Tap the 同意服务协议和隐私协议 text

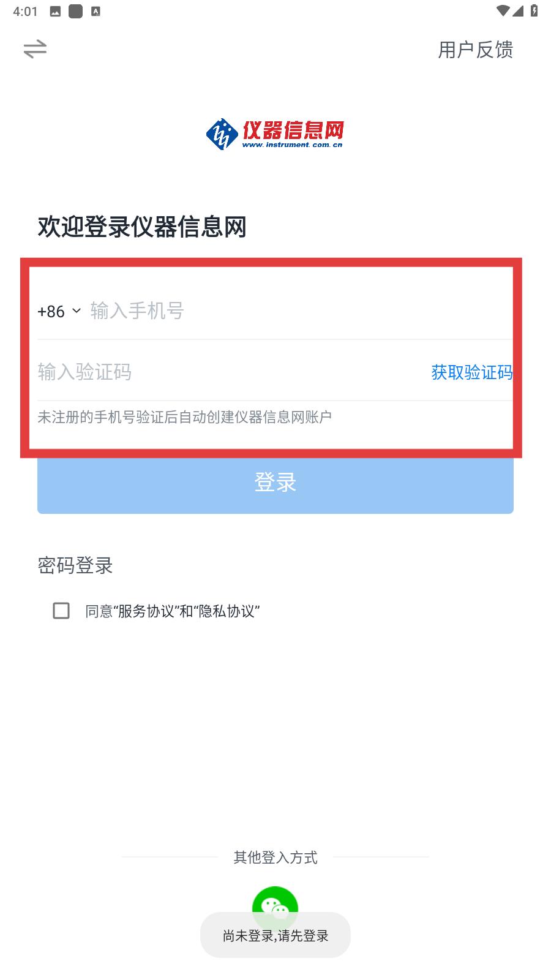173,611
